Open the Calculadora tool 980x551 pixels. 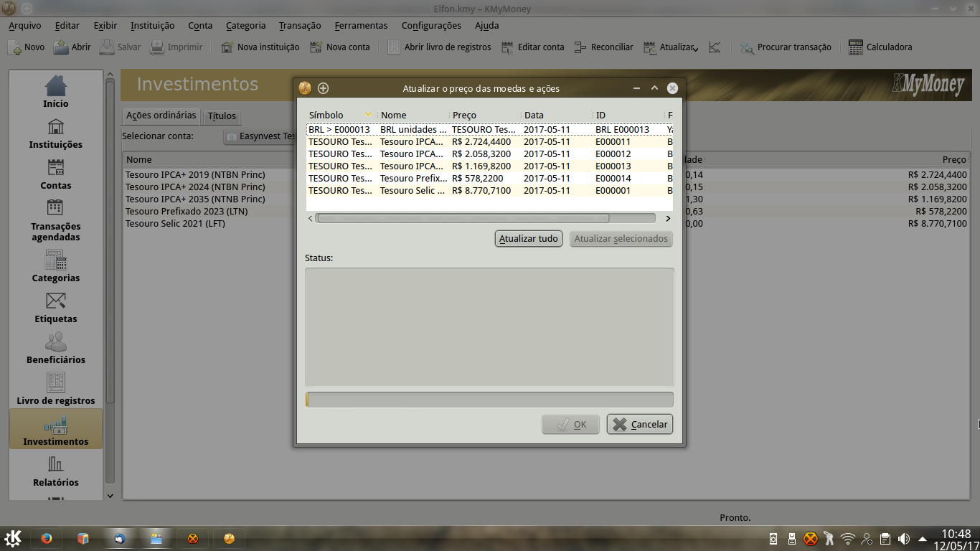pyautogui.click(x=880, y=47)
